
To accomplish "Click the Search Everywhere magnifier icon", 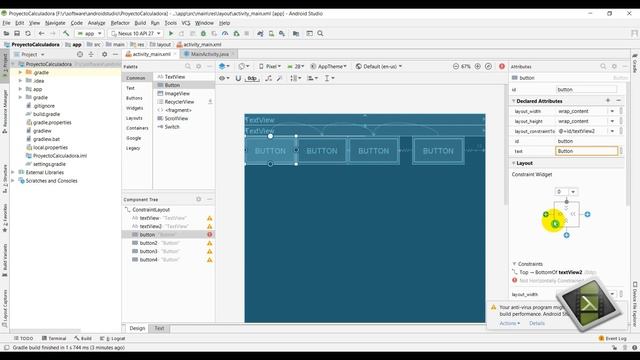I will (x=320, y=33).
